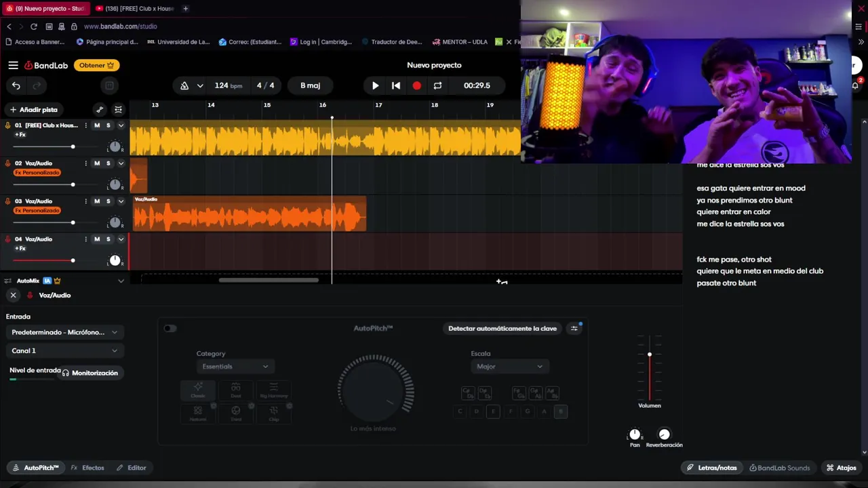This screenshot has width=868, height=488.
Task: Open options menu for track 04 Voz/Audio
Action: pyautogui.click(x=85, y=239)
